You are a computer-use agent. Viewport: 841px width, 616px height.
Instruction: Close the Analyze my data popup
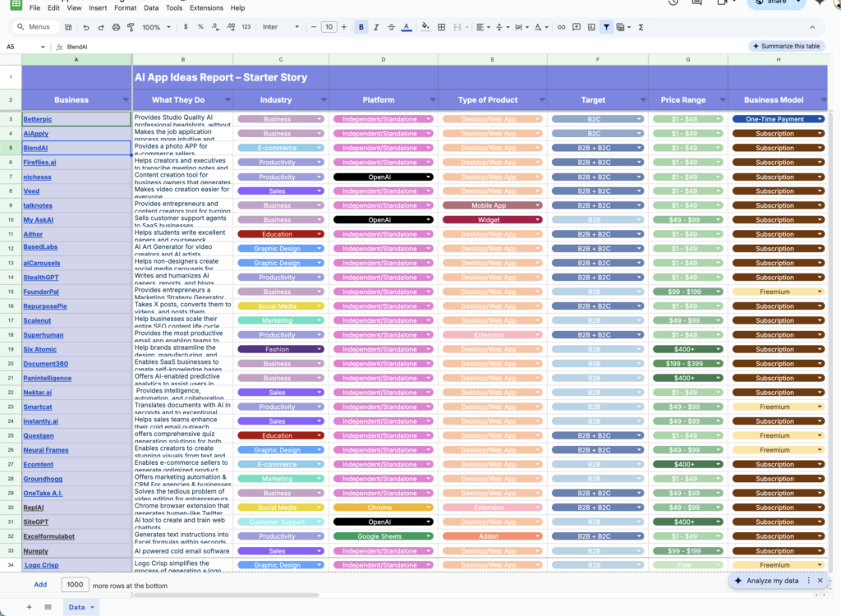click(x=820, y=581)
